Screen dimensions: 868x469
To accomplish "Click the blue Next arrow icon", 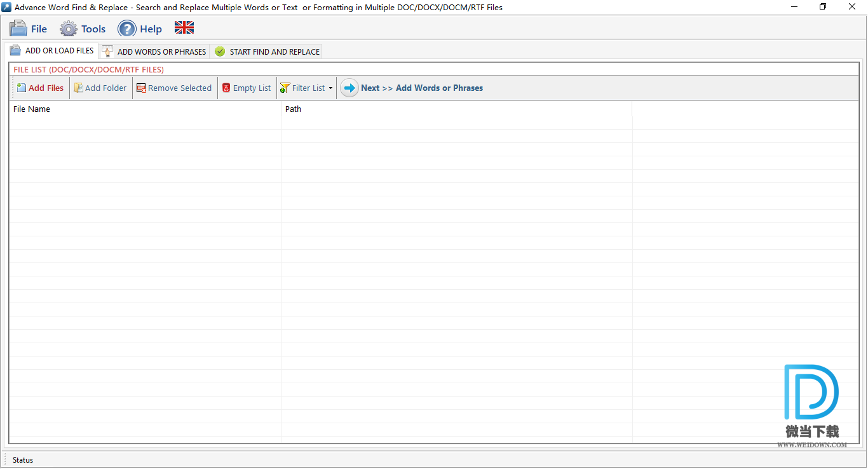I will [x=349, y=88].
